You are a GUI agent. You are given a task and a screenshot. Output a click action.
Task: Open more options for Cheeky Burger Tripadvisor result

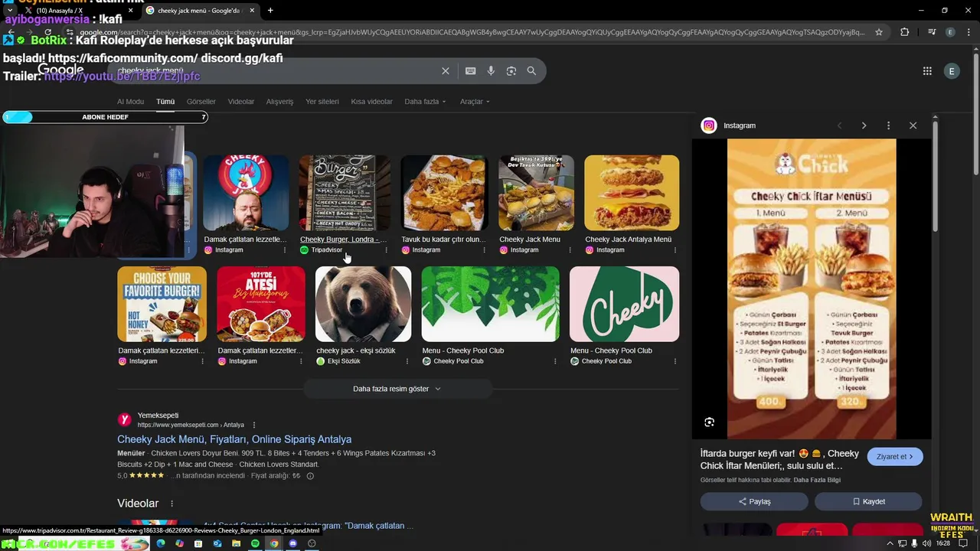click(386, 250)
